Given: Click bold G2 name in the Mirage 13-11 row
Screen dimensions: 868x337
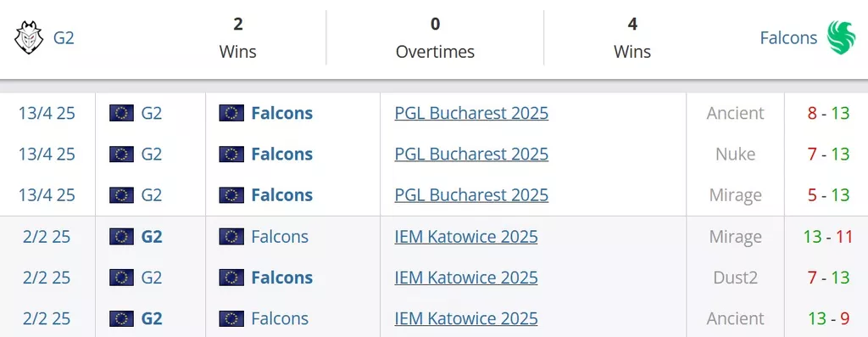Looking at the screenshot, I should [152, 237].
